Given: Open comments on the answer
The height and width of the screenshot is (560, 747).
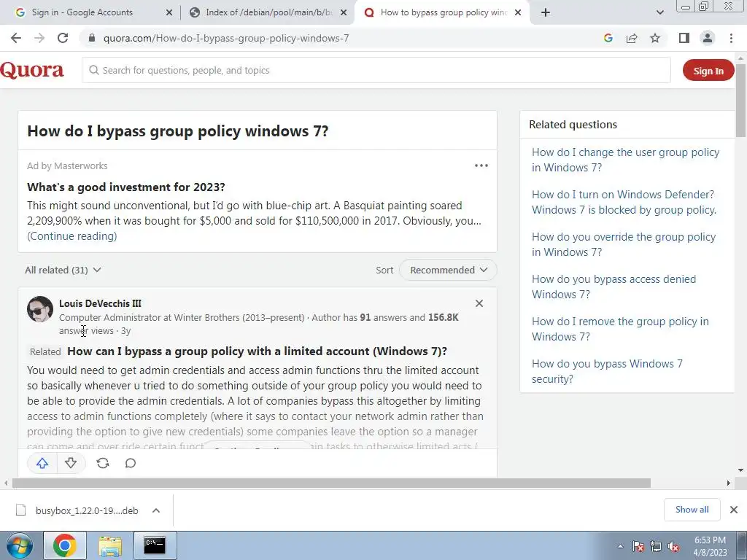Looking at the screenshot, I should click(x=130, y=463).
